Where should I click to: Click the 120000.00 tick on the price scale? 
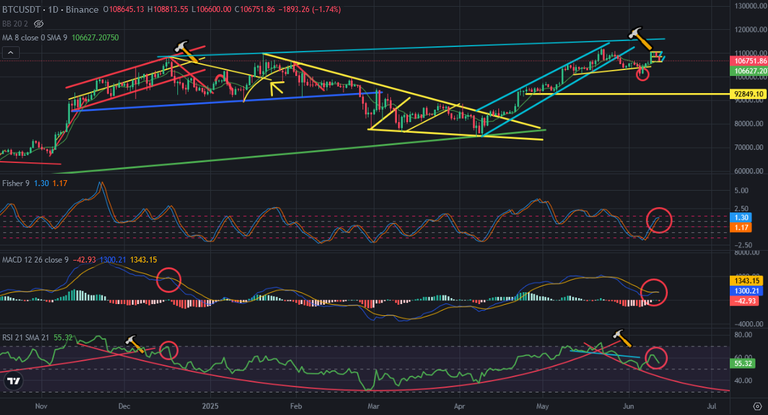click(x=749, y=29)
